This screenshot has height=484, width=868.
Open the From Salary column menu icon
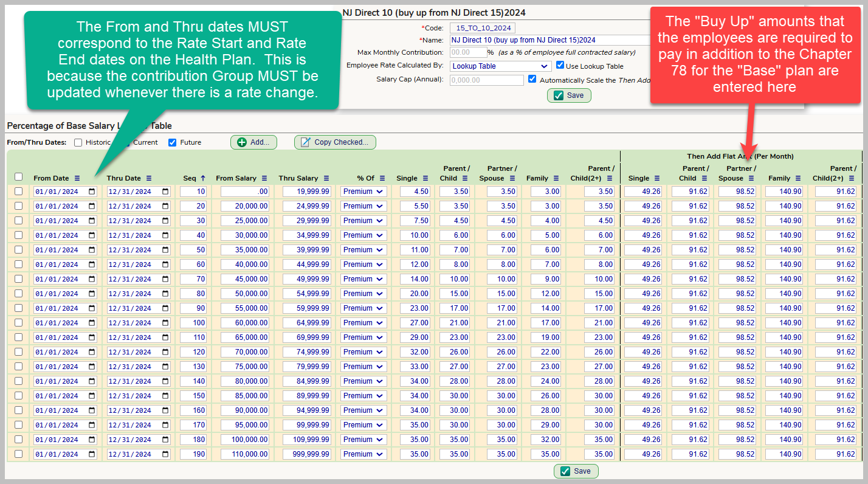pyautogui.click(x=264, y=178)
